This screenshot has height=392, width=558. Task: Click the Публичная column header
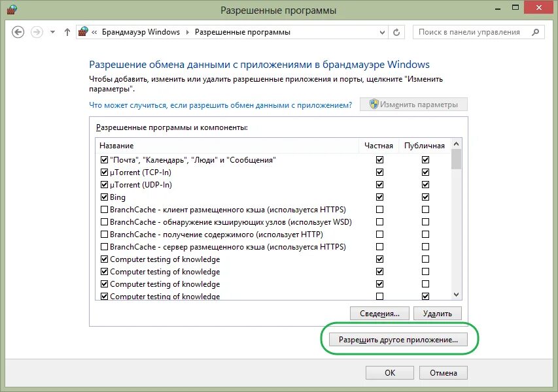pos(424,146)
